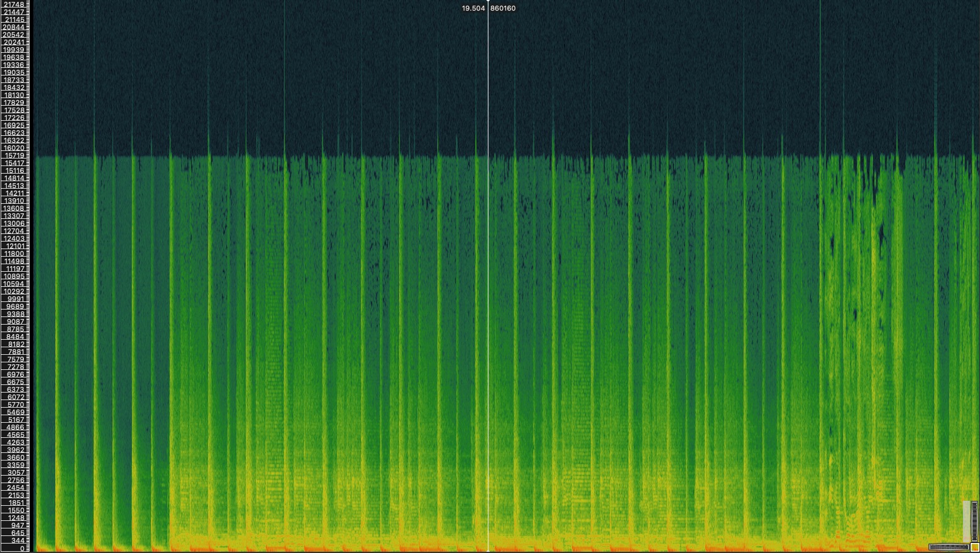The height and width of the screenshot is (553, 980).
Task: Click the 344 frequency label near the bottom
Action: [x=17, y=539]
